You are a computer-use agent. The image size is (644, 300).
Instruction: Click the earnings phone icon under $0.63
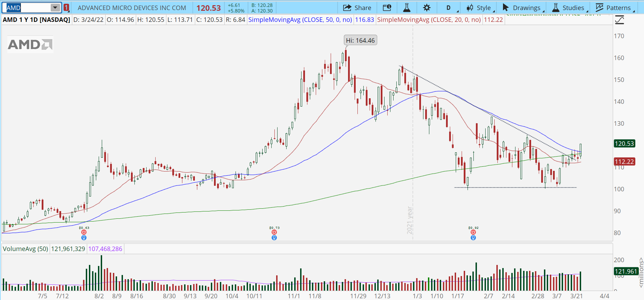click(84, 232)
